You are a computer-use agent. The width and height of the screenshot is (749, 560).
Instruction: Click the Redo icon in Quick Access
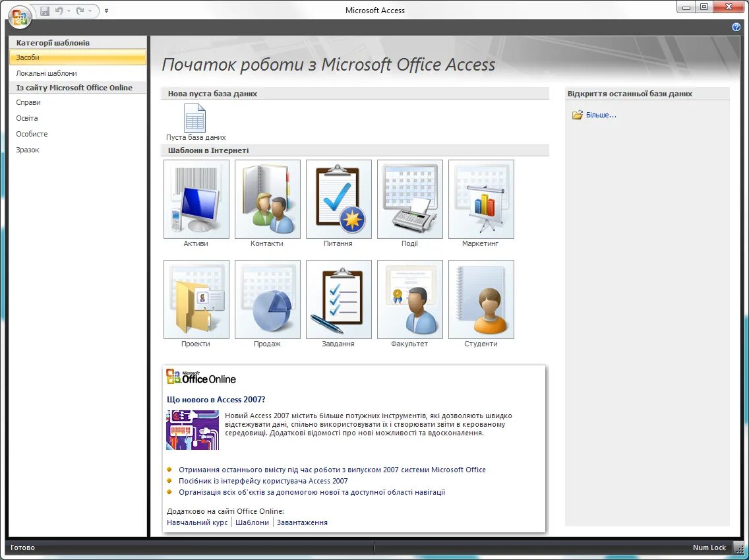[x=80, y=11]
